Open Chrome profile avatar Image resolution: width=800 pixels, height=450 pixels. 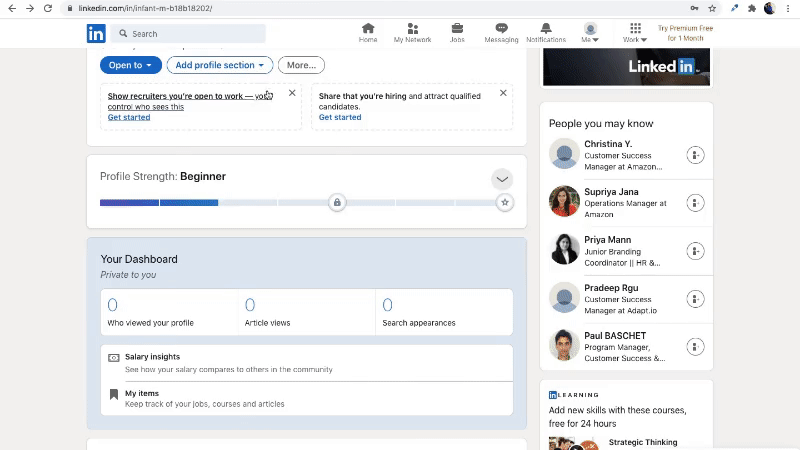coord(770,8)
